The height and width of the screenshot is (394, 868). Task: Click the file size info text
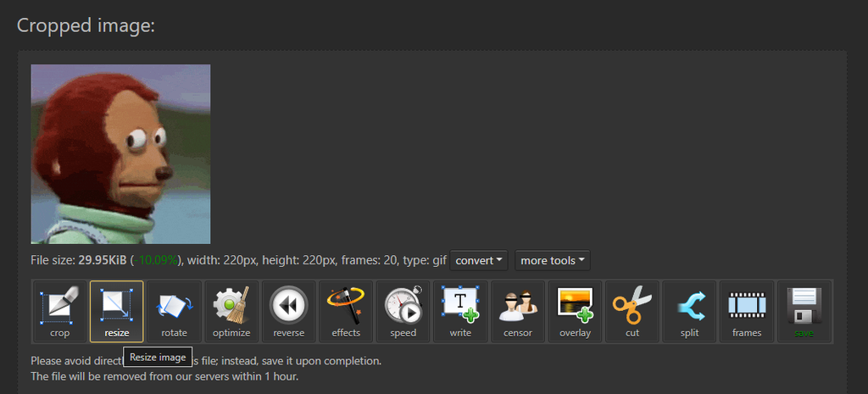point(238,260)
